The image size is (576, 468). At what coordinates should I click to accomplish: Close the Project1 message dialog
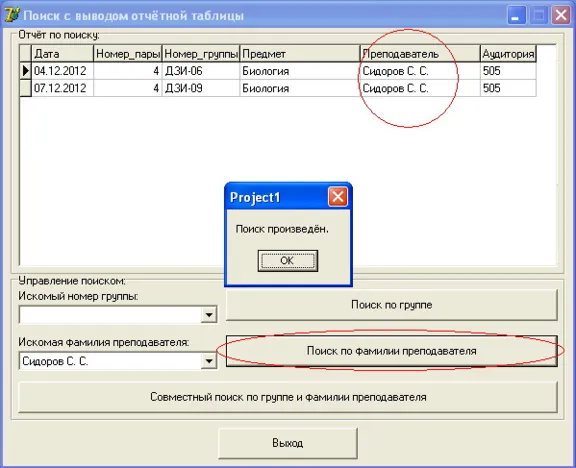pyautogui.click(x=338, y=197)
